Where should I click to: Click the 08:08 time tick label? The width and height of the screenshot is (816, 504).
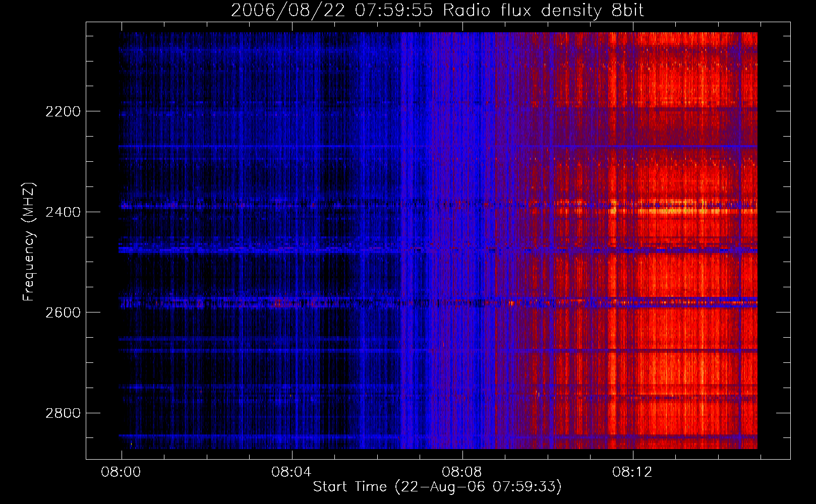coord(462,472)
